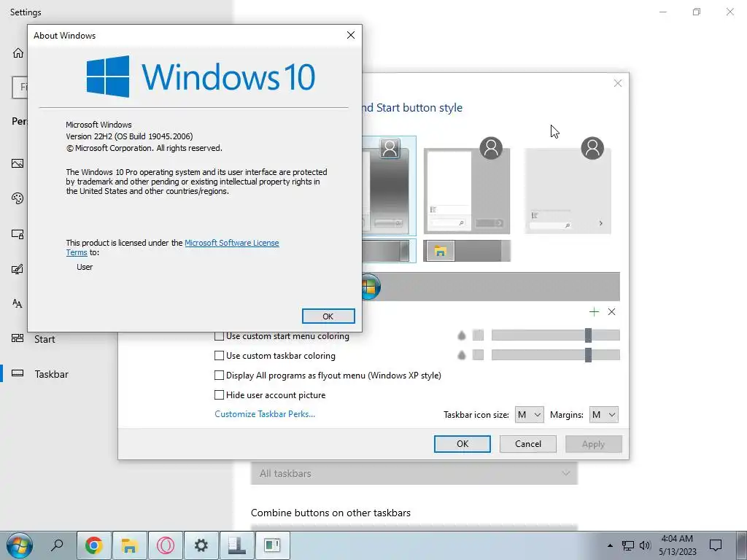747x560 pixels.
Task: Enable Use custom taskbar coloring
Action: coord(219,356)
